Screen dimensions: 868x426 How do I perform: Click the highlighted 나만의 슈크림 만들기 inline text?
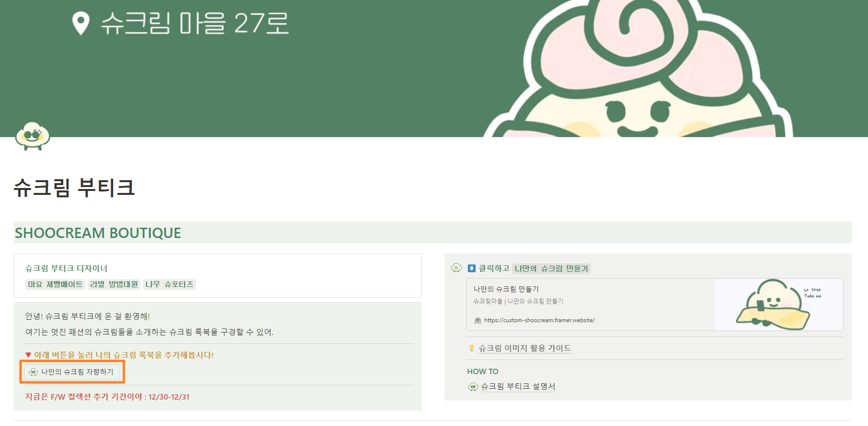tap(551, 268)
